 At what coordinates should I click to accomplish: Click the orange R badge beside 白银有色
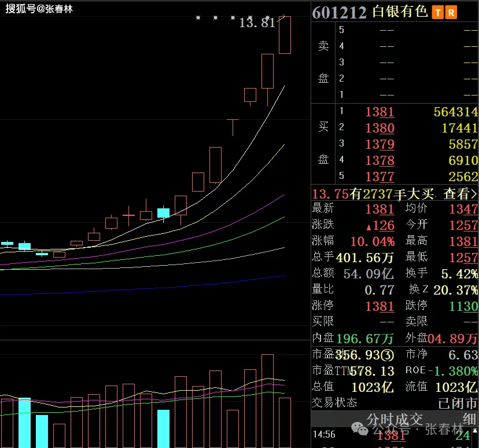(x=451, y=12)
